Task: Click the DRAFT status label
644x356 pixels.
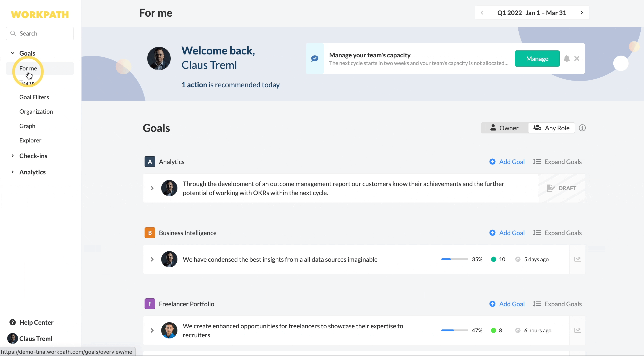Action: [x=567, y=188]
